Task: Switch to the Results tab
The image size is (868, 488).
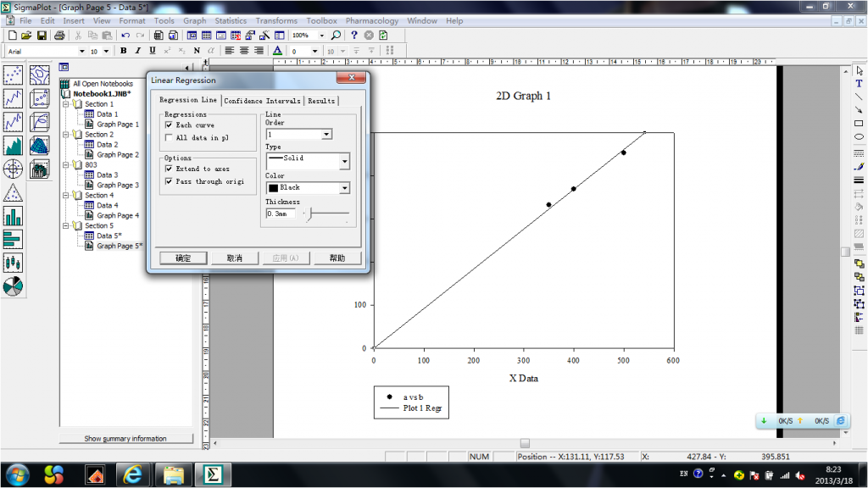Action: coord(321,101)
